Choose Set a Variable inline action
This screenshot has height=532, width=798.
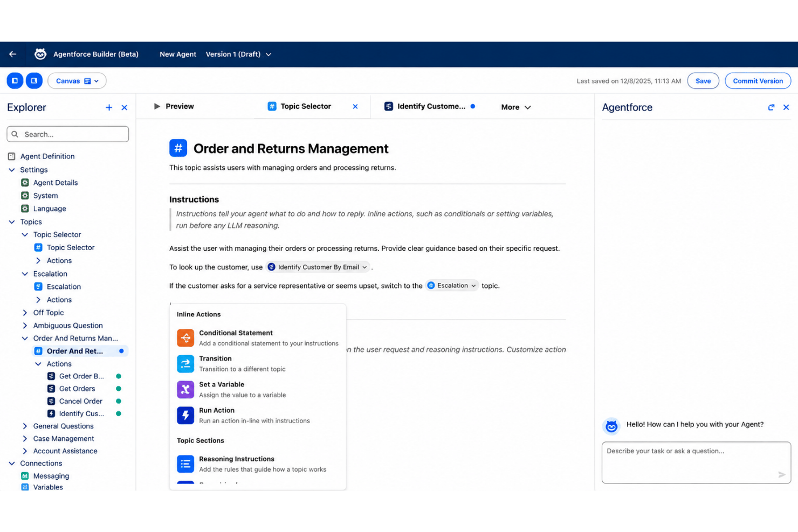(258, 390)
